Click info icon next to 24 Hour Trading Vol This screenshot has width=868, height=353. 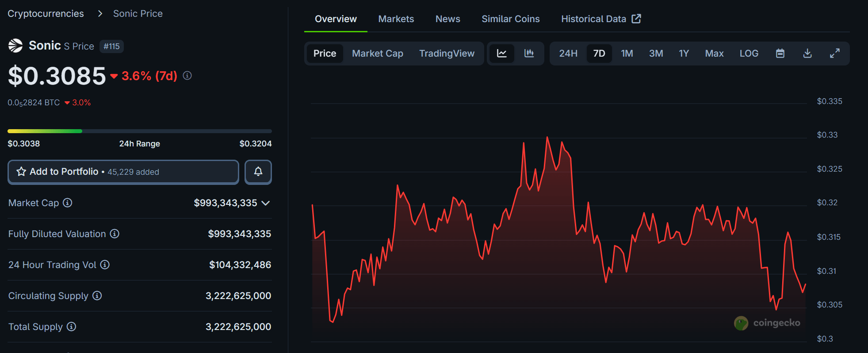coord(105,265)
